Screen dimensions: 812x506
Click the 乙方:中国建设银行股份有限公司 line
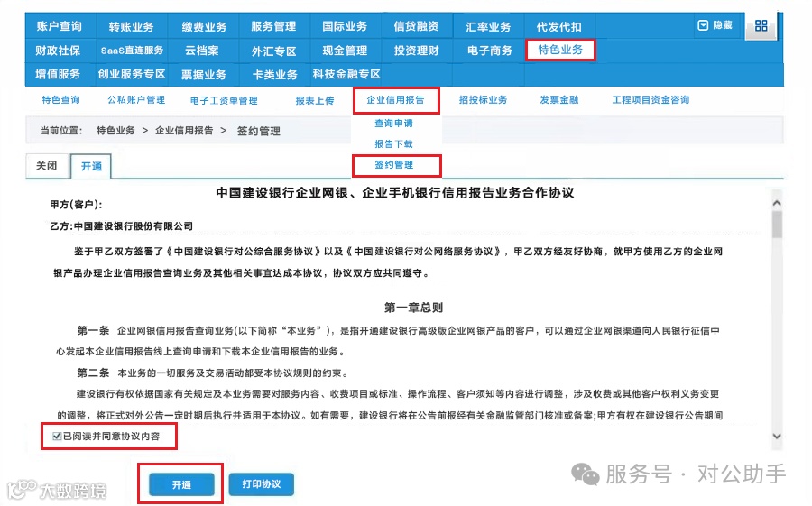[121, 226]
